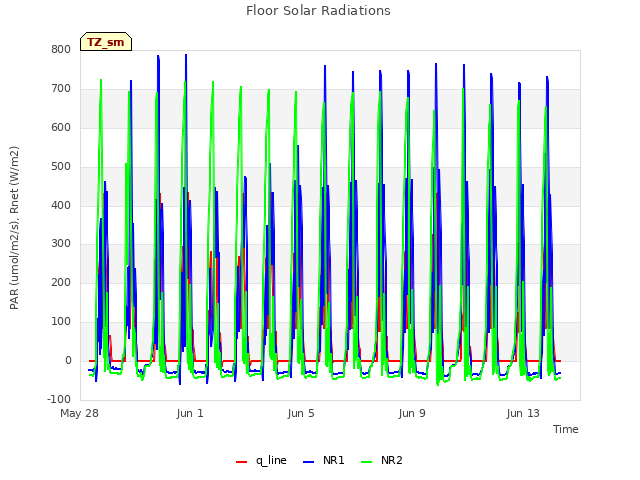This screenshot has height=480, width=640.
Task: Toggle the NR2 legend entry
Action: (x=382, y=461)
